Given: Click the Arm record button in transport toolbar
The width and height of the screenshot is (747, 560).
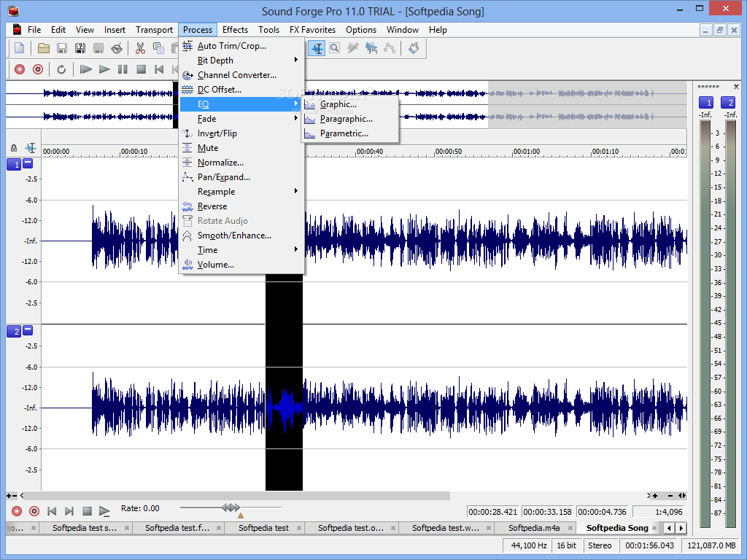Looking at the screenshot, I should (x=38, y=69).
